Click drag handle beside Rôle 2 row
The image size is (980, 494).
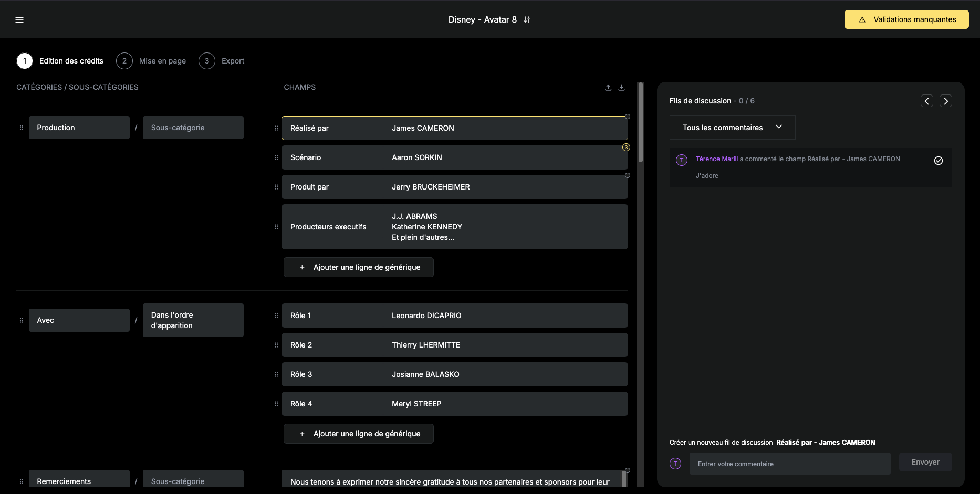276,345
